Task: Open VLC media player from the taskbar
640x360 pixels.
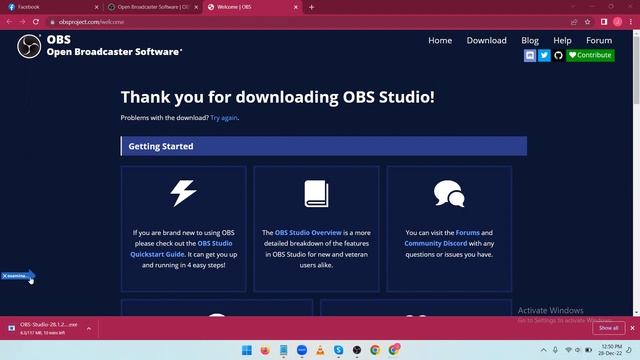Action: click(320, 350)
